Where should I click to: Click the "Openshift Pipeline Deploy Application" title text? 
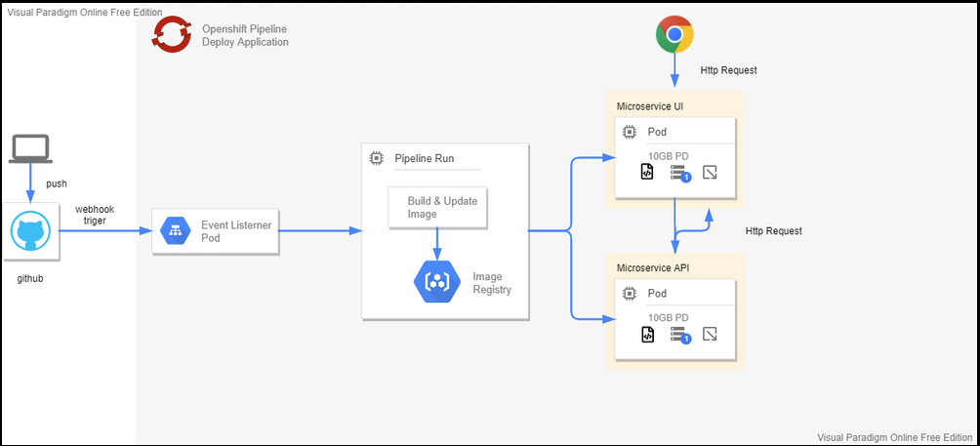(245, 36)
